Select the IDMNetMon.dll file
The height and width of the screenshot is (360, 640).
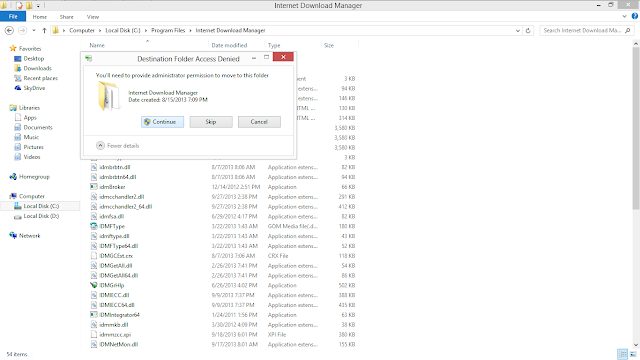pos(118,344)
